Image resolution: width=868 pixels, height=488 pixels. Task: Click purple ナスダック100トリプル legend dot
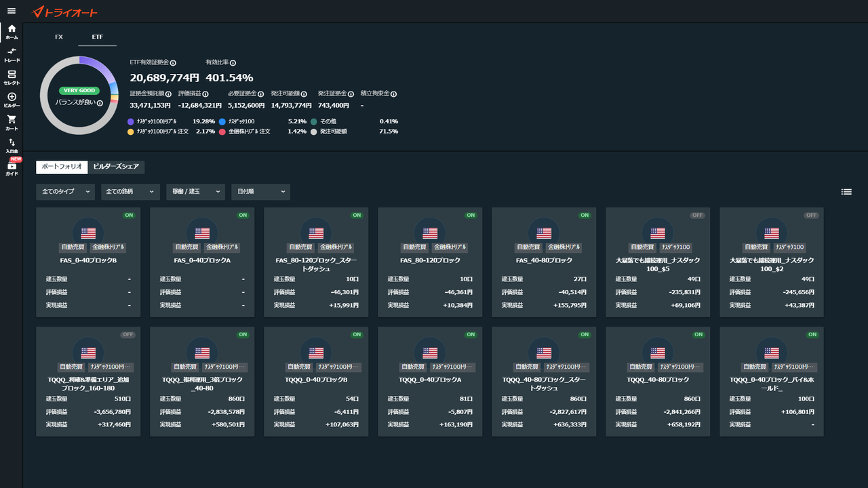tap(130, 121)
